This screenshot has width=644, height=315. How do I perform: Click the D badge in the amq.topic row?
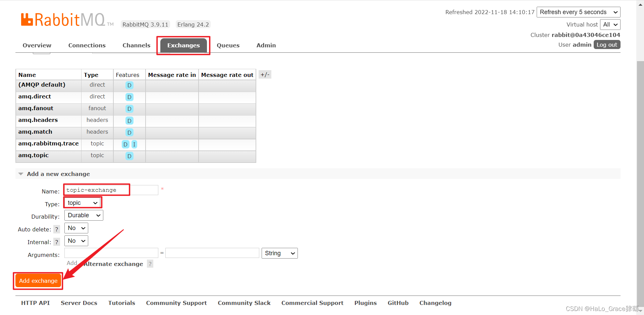click(129, 156)
